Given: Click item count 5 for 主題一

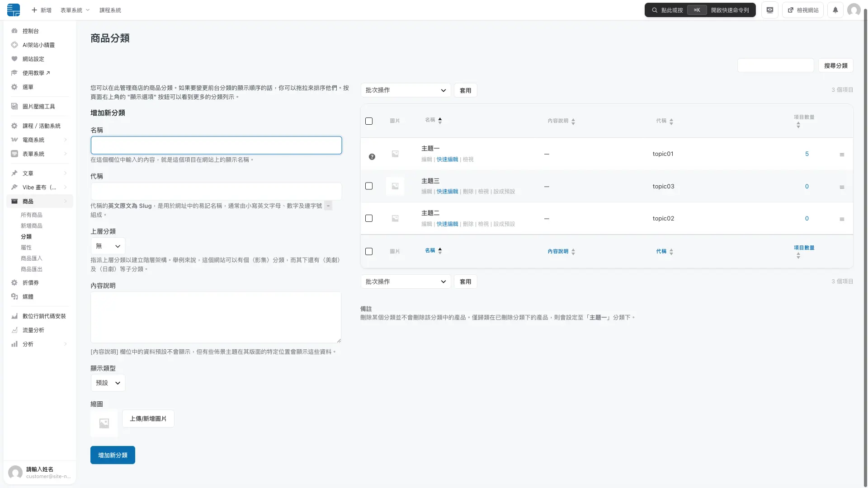Looking at the screenshot, I should [x=807, y=154].
